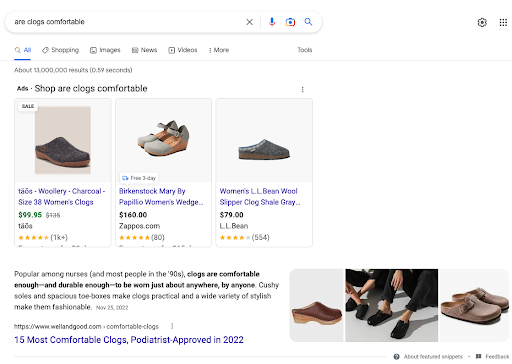Click the Free 3-day shipping badge
This screenshot has height=364, width=512.
coord(139,178)
